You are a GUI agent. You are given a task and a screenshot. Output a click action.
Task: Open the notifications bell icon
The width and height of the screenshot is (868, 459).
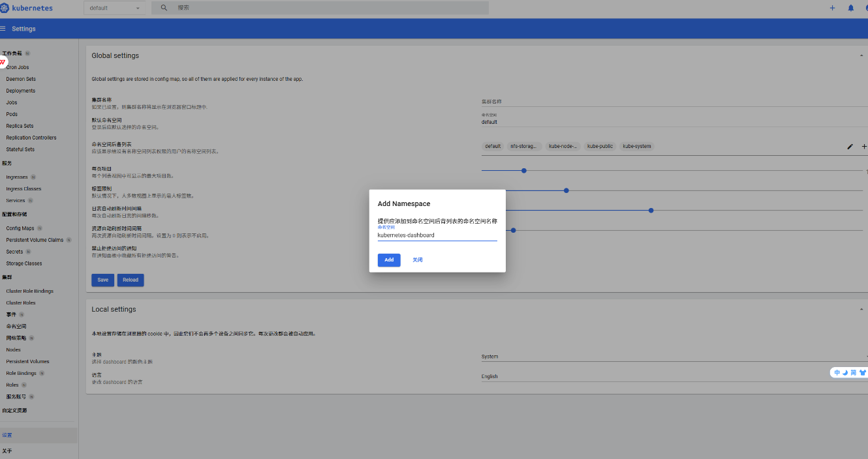click(850, 8)
